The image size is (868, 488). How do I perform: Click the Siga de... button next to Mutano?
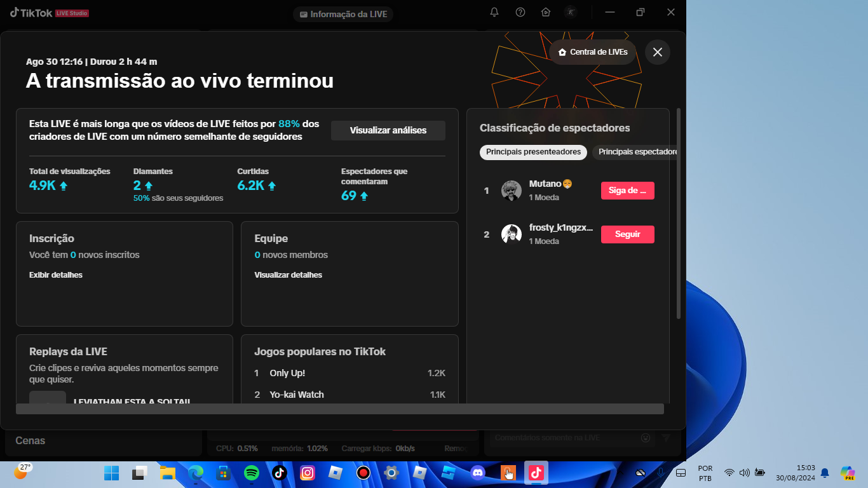pyautogui.click(x=627, y=191)
